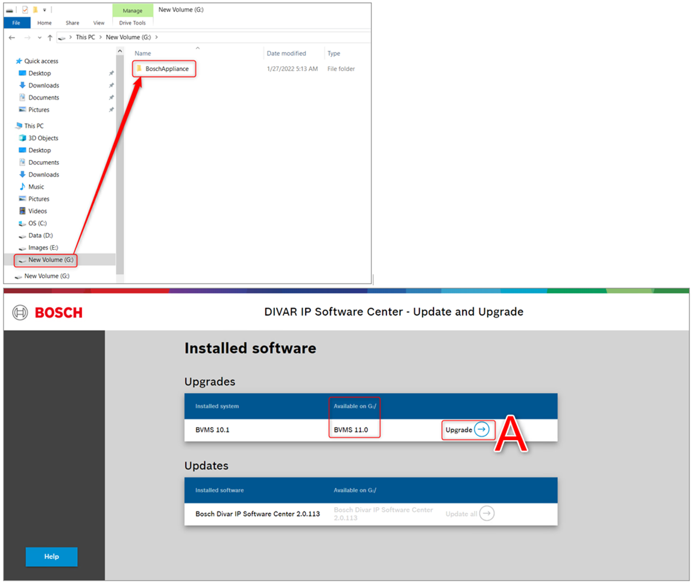Click navigation pane scrollbar up arrow
This screenshot has height=588, width=700.
point(119,51)
